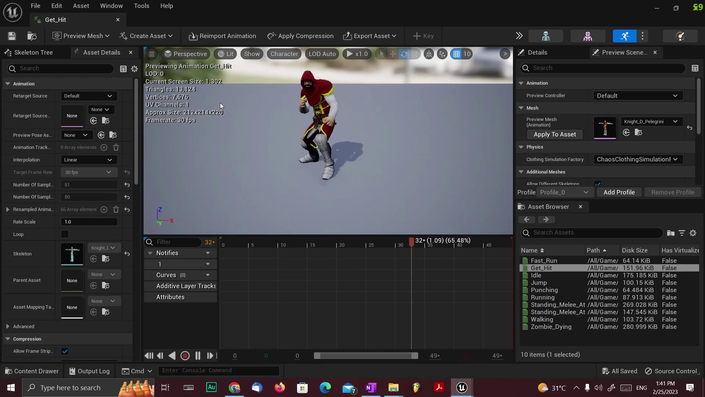Click the Source Control button
Viewport: 705px width, 397px height.
(670, 371)
